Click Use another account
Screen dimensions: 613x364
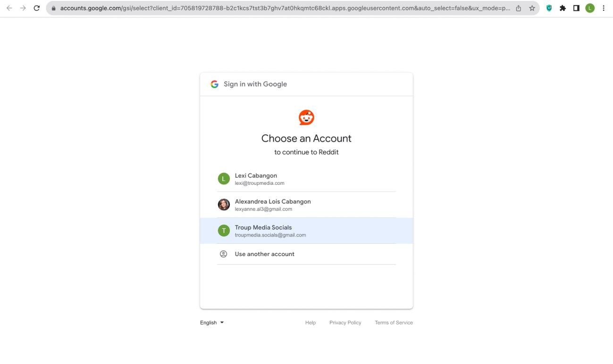[264, 254]
